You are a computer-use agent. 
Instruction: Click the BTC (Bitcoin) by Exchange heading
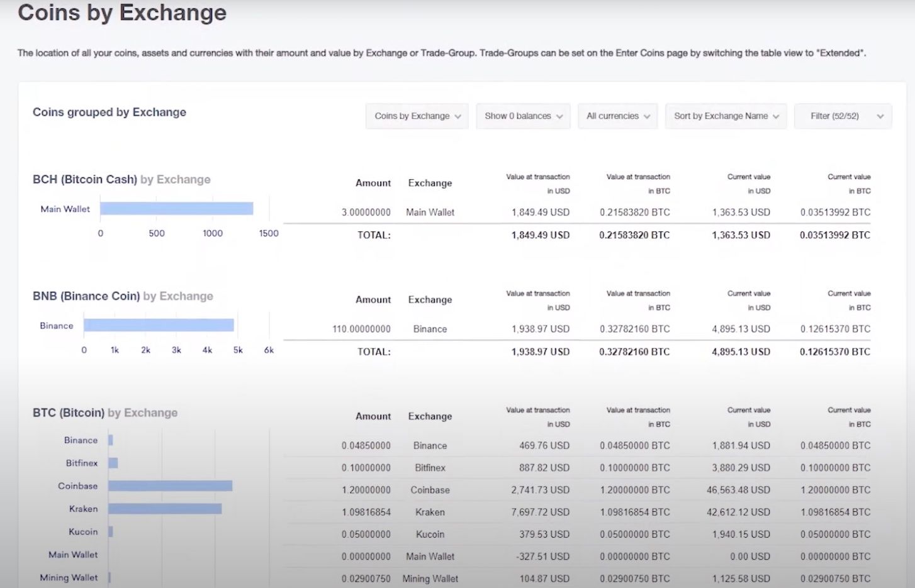click(x=105, y=413)
